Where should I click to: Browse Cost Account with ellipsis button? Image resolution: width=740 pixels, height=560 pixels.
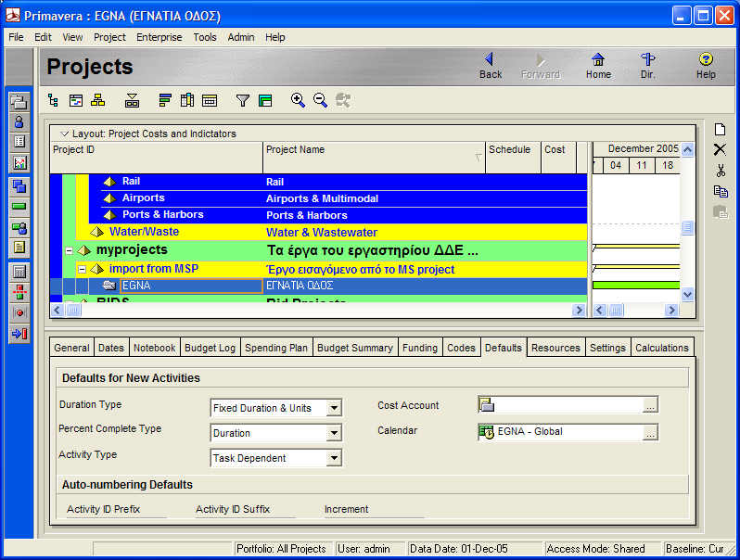[650, 405]
